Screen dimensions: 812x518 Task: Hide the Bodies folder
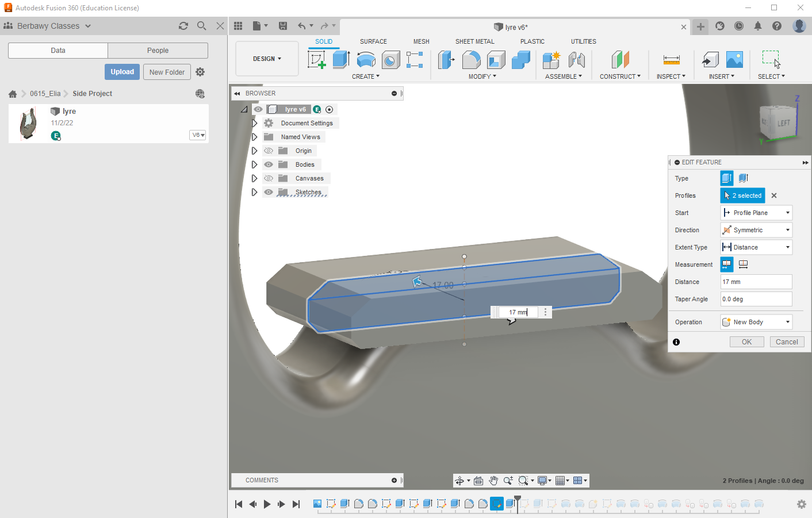pyautogui.click(x=269, y=164)
